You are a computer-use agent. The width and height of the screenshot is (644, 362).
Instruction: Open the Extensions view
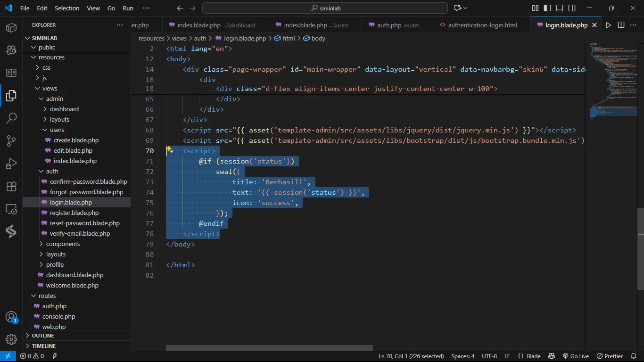[11, 186]
